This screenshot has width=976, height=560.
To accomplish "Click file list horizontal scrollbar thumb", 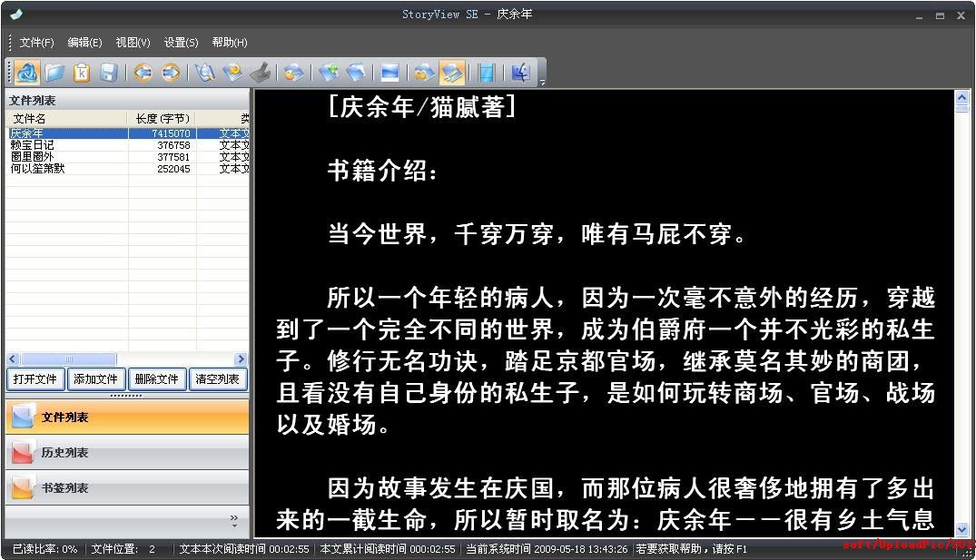I will (x=68, y=359).
